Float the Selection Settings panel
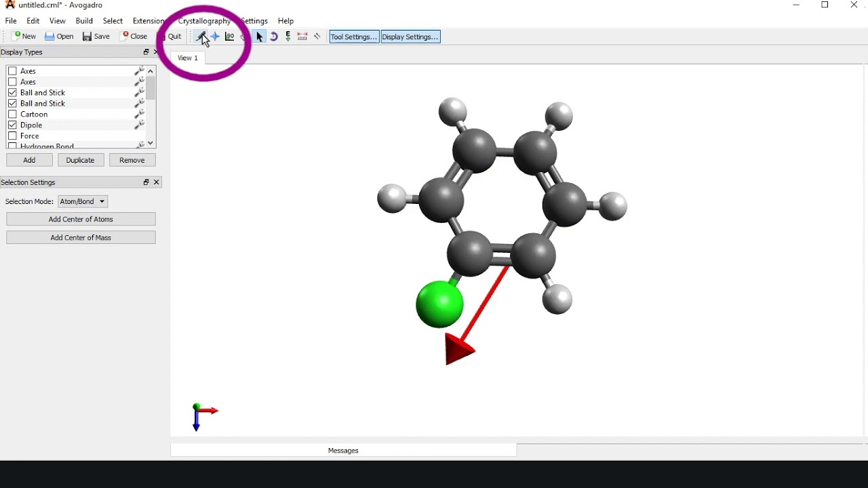 [x=146, y=182]
